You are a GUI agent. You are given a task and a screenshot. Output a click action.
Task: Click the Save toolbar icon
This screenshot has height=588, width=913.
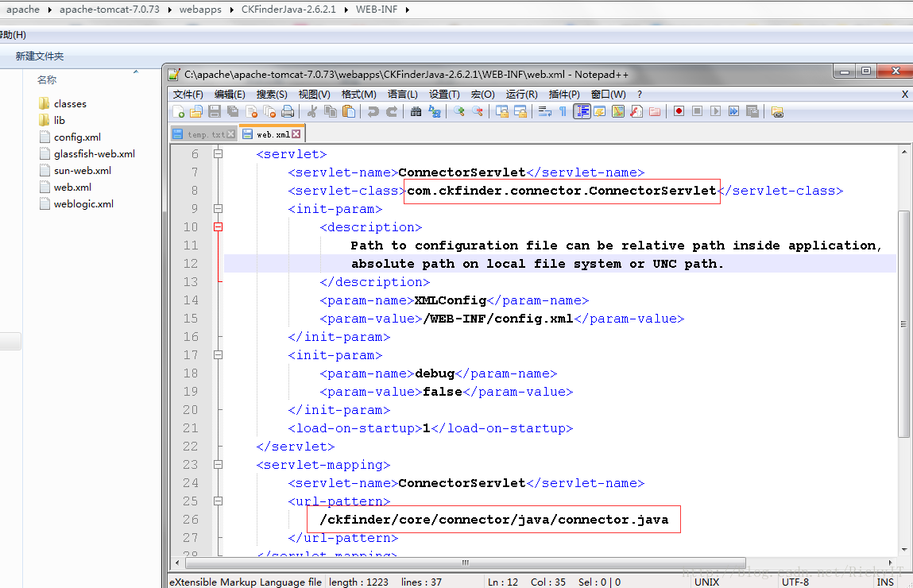click(x=215, y=112)
